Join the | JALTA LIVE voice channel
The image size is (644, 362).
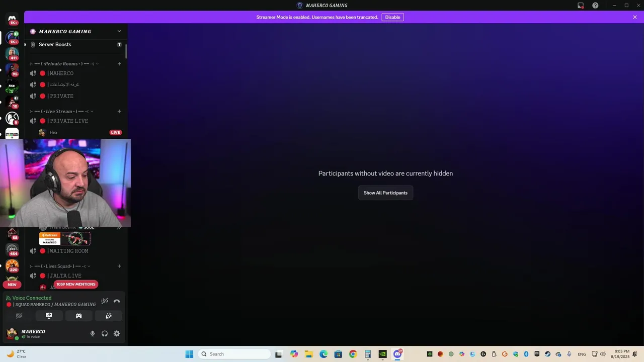point(75,276)
